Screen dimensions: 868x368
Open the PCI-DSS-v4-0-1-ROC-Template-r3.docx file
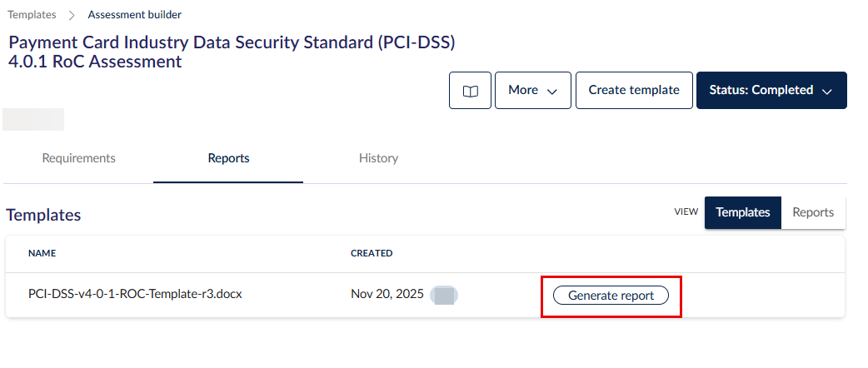[x=135, y=295]
